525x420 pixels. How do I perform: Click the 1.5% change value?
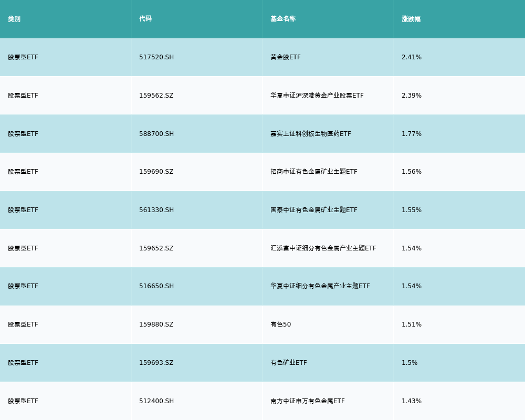[409, 363]
